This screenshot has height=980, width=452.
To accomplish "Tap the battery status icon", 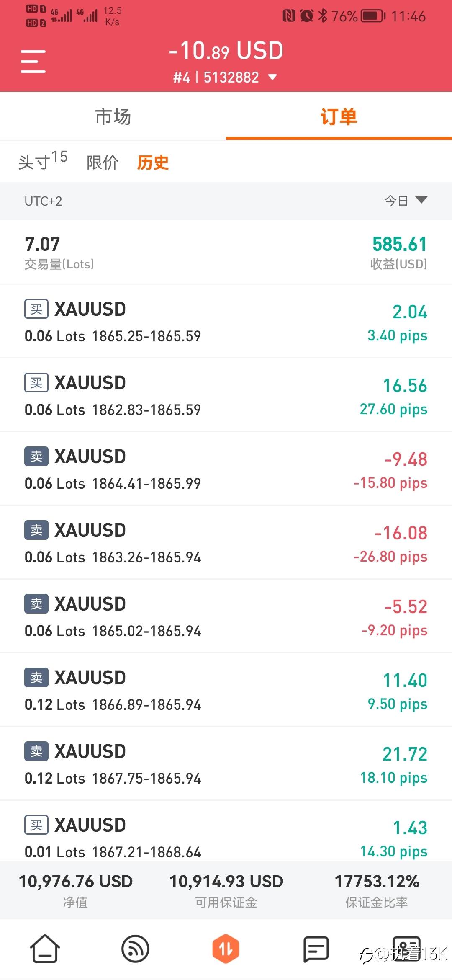I will [373, 16].
